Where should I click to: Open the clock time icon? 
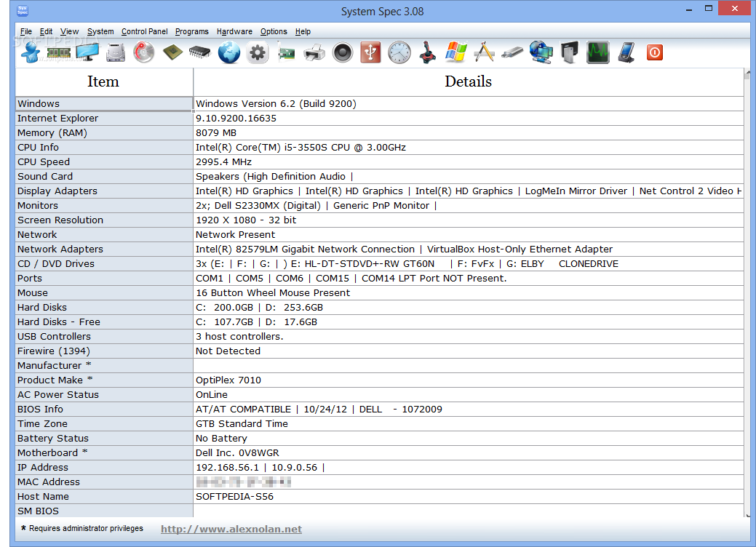(x=399, y=52)
